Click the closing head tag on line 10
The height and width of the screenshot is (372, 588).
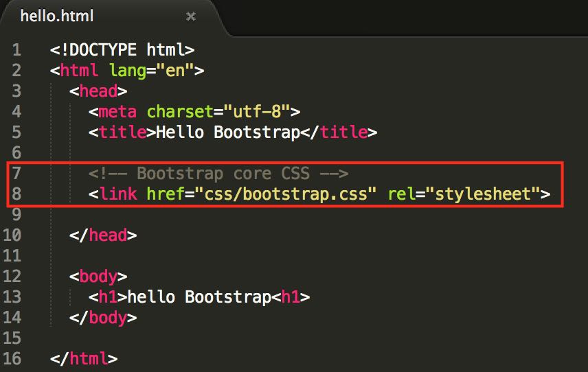103,235
